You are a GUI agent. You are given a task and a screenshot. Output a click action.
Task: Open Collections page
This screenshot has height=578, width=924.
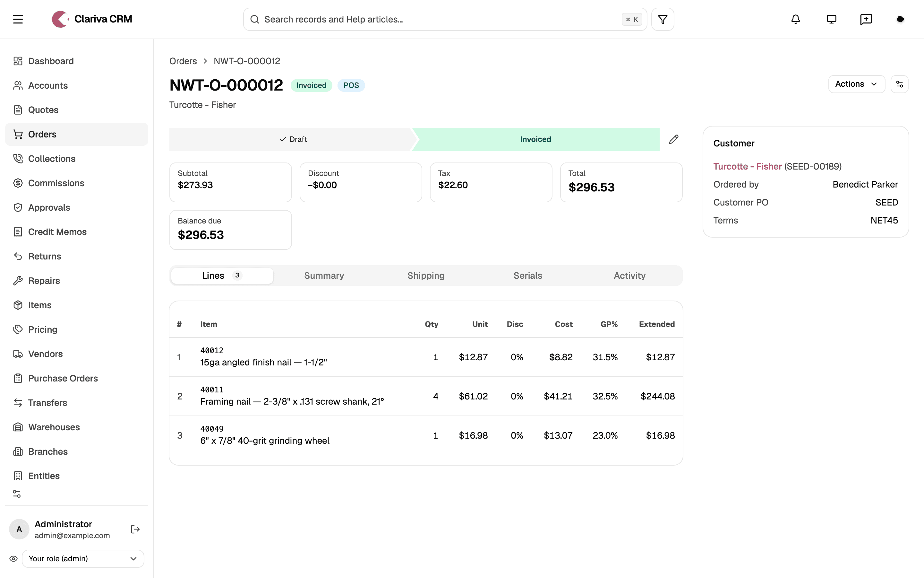click(x=76, y=159)
